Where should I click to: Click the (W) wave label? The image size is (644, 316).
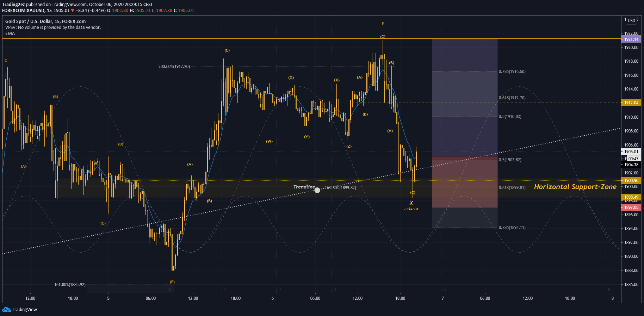click(269, 141)
